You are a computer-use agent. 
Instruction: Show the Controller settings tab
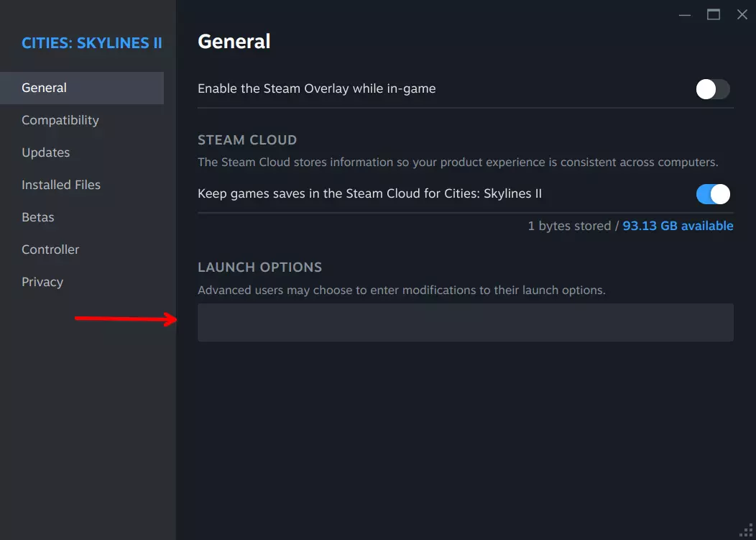click(50, 250)
